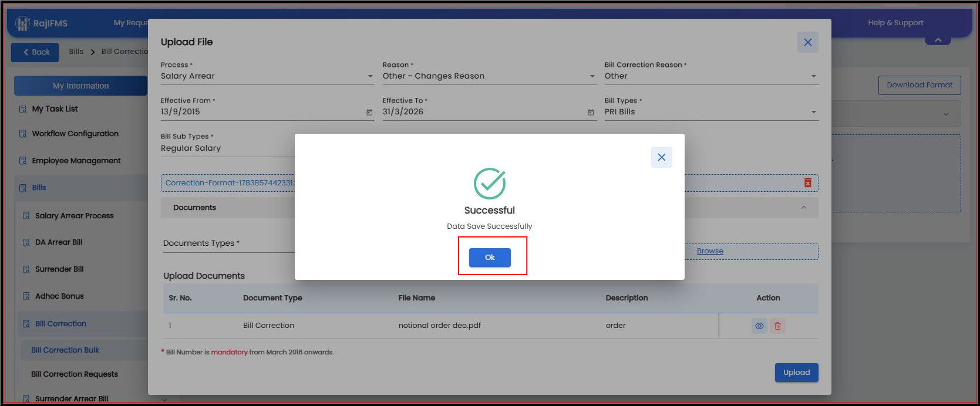Open Salary Arrear Process menu item

(x=75, y=216)
